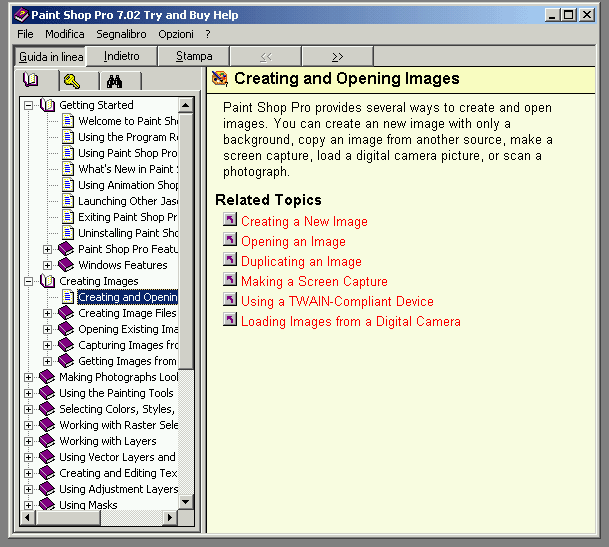Click the page icon next to Uninstalling Paint Shop

click(68, 233)
